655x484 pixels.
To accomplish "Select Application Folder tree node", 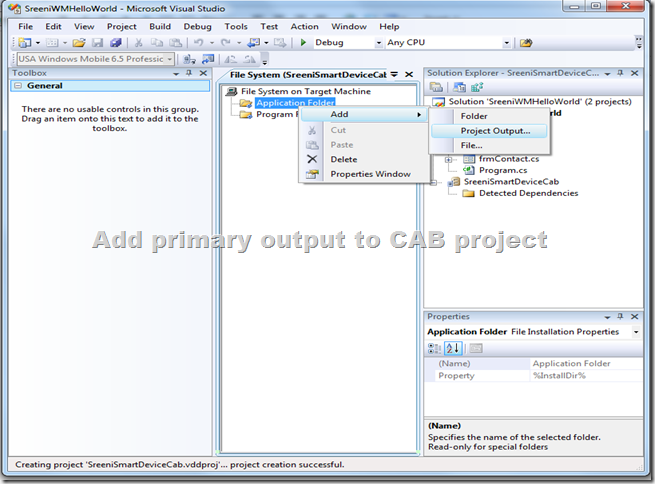I will (295, 103).
